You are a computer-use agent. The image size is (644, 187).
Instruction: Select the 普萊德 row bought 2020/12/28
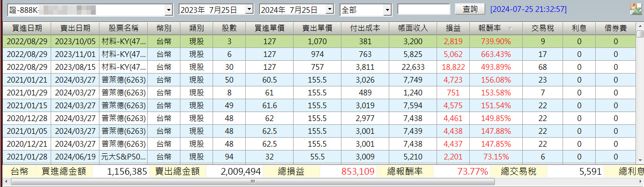(x=319, y=118)
